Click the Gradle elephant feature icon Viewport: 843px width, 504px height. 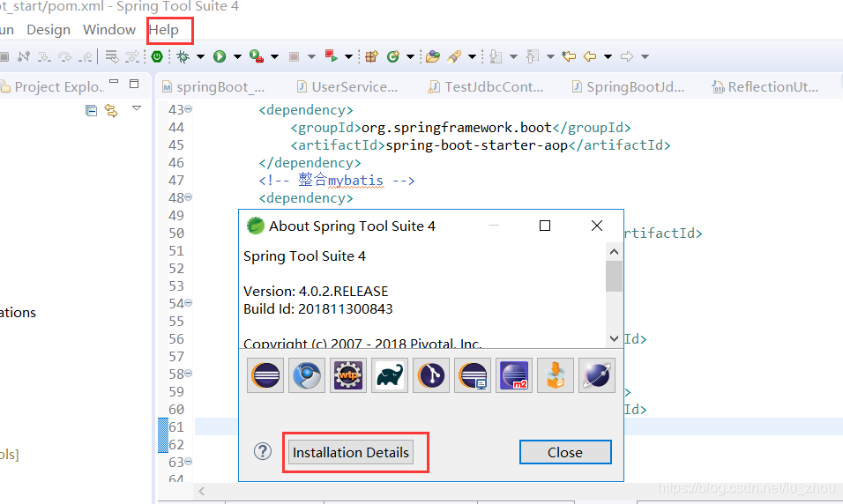pyautogui.click(x=390, y=375)
